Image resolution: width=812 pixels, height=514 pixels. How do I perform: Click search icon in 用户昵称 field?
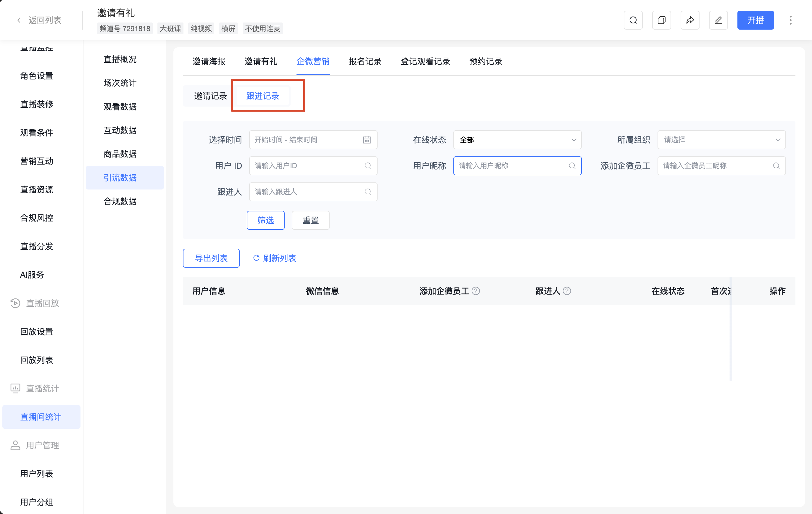(x=572, y=166)
